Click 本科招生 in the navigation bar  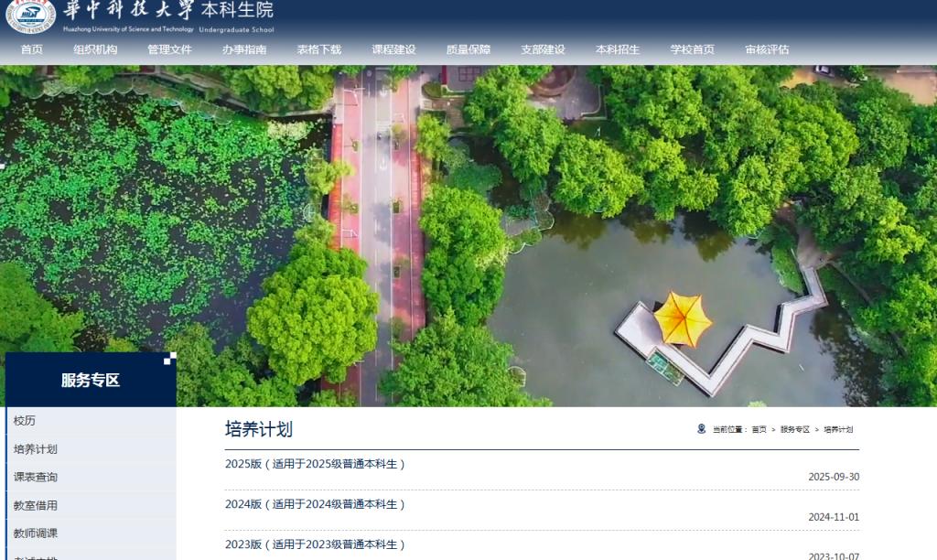tap(618, 49)
